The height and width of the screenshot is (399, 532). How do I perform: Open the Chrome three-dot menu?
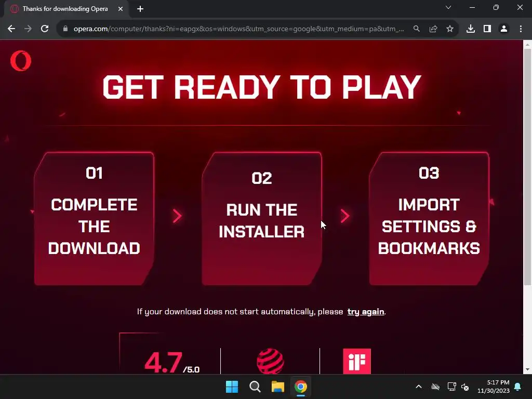point(521,29)
